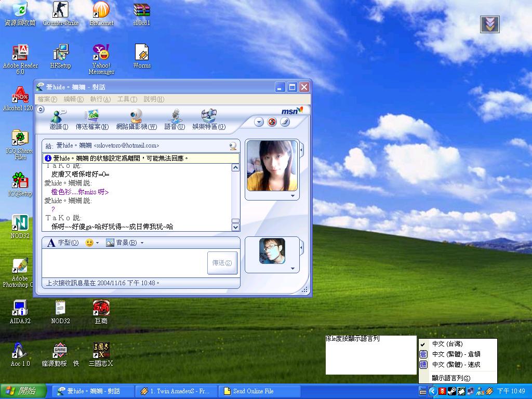Choose 中文 (繁體) - 速成 input method
532x399 pixels.
458,365
